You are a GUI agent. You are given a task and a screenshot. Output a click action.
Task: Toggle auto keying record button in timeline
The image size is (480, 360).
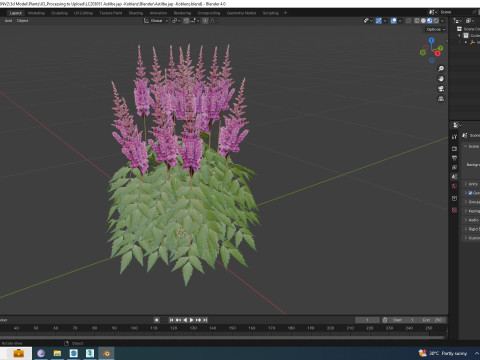pos(157,320)
